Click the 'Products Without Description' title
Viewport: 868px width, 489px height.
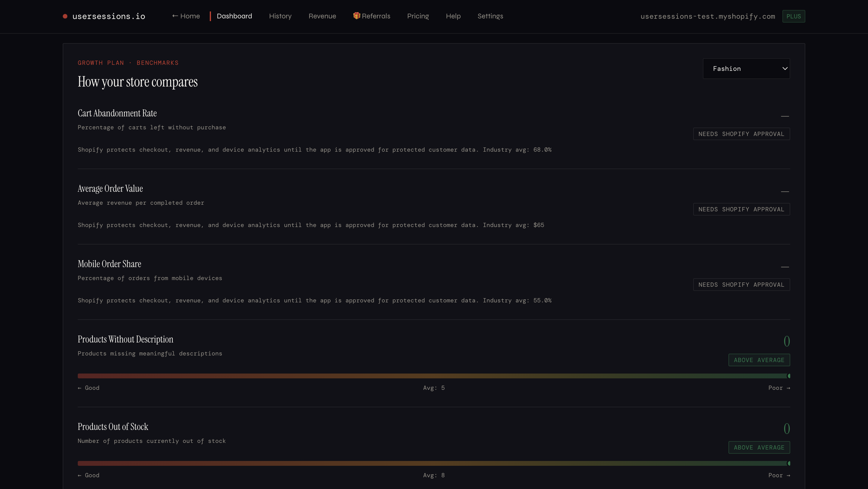(x=125, y=339)
